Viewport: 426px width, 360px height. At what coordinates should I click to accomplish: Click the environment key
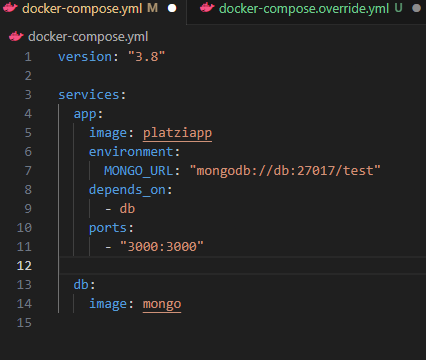pos(131,152)
